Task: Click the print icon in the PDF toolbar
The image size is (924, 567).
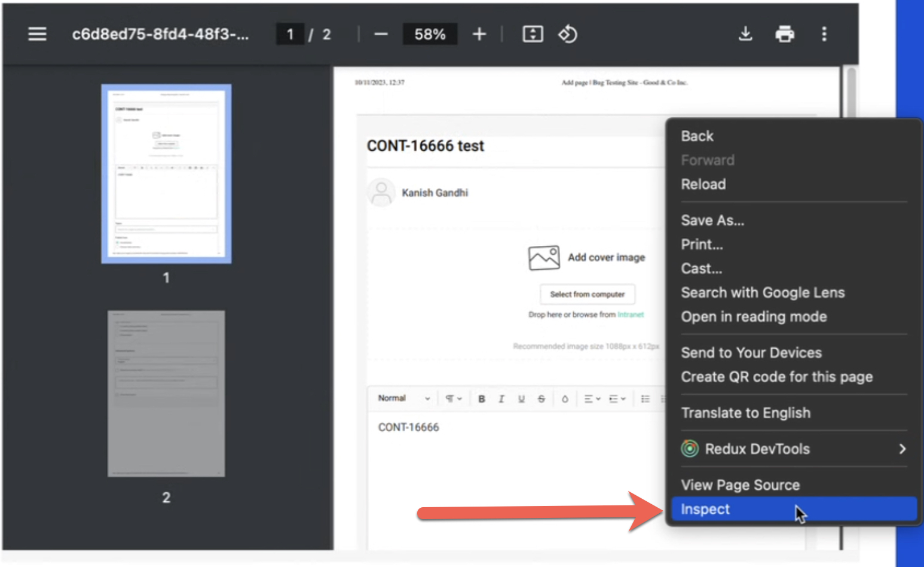Action: pyautogui.click(x=785, y=34)
